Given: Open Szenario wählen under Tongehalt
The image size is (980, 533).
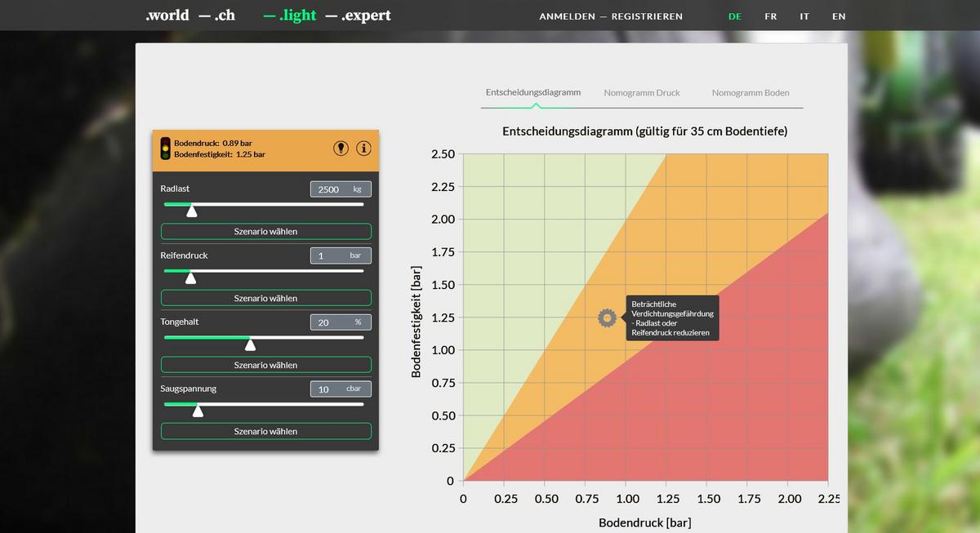Looking at the screenshot, I should [x=265, y=365].
